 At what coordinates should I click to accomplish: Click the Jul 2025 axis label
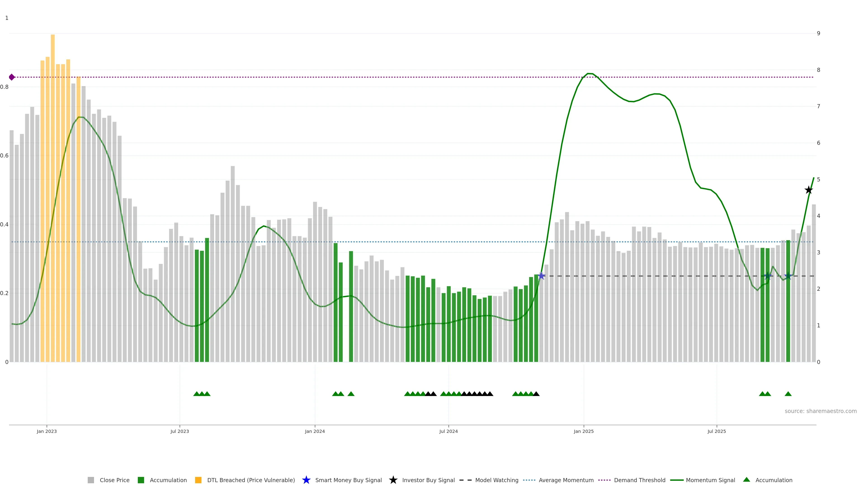(x=717, y=432)
